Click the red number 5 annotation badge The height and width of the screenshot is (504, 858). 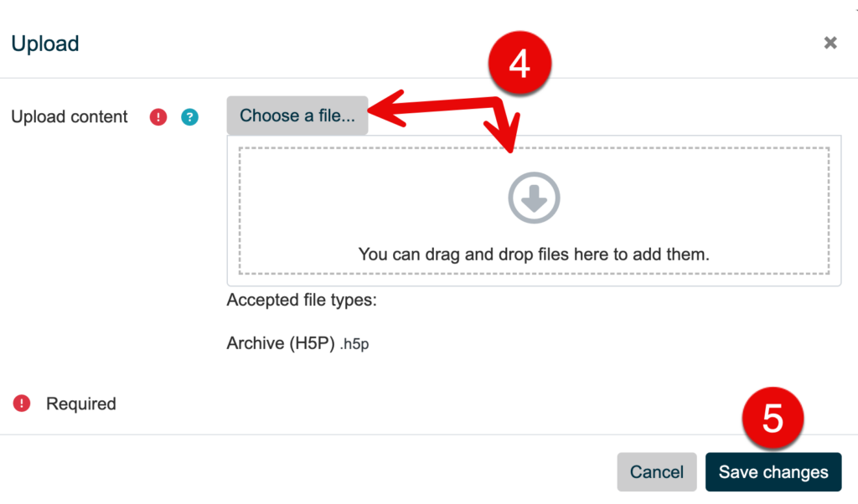773,419
